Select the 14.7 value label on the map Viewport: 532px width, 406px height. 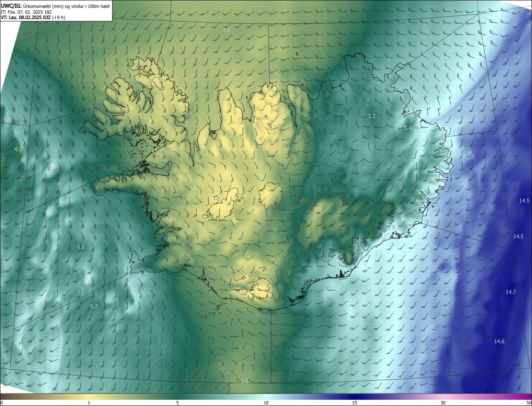(511, 292)
